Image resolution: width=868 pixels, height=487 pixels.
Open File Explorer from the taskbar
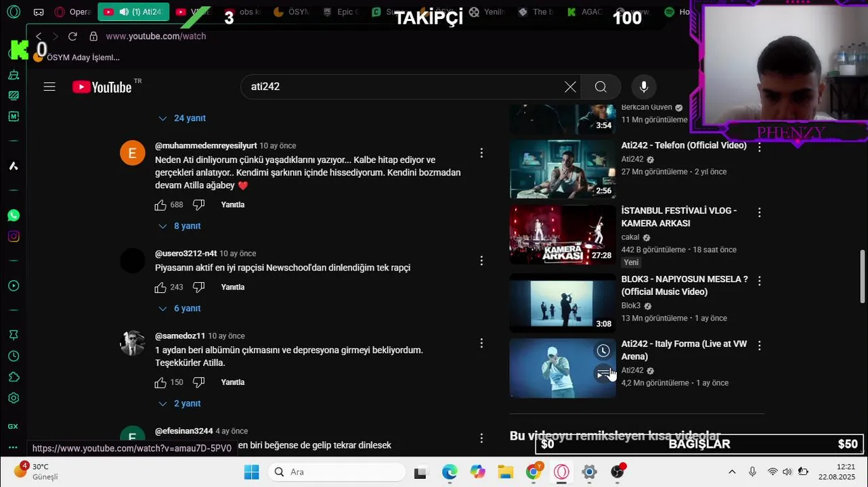[x=506, y=472]
